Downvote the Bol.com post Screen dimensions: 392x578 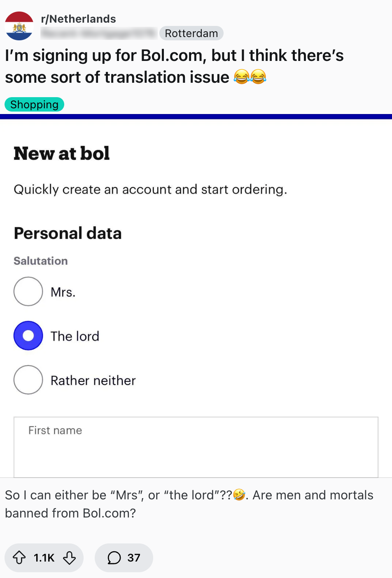tap(69, 558)
